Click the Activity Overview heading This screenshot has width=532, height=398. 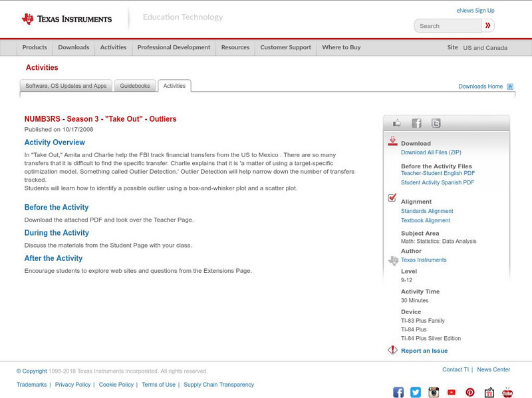pos(55,142)
